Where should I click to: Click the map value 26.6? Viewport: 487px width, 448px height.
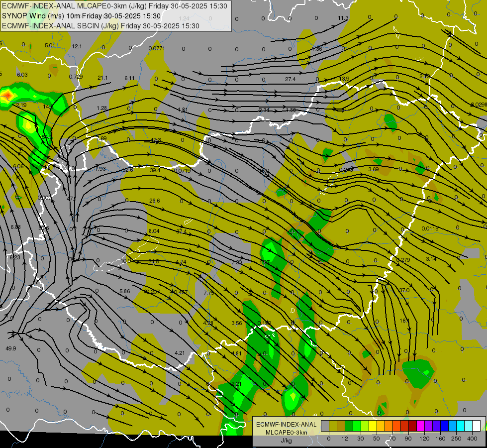pos(154,201)
